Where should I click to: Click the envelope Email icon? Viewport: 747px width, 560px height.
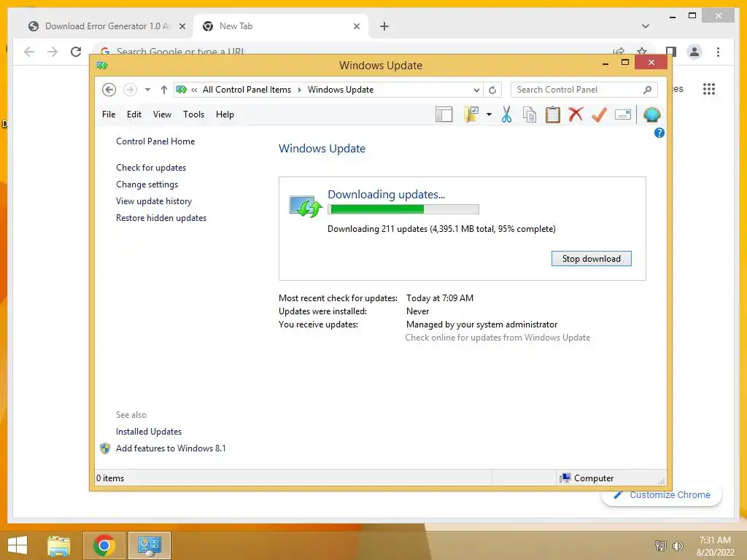tap(623, 114)
